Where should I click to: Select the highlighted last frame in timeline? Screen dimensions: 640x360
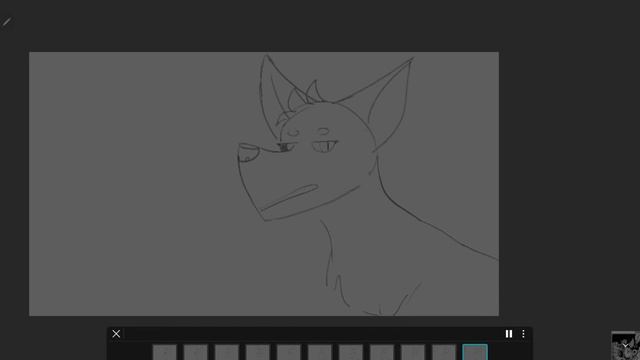tap(475, 352)
